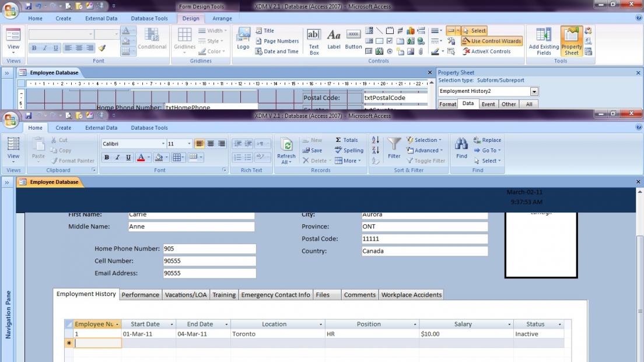
Task: Click ActiveX Controls in Controls group
Action: tap(487, 51)
